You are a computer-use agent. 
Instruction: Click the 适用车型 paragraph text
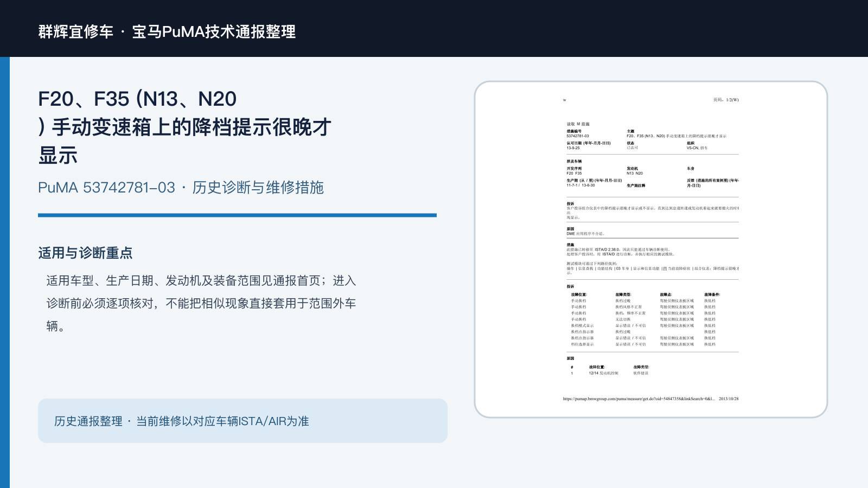[201, 303]
